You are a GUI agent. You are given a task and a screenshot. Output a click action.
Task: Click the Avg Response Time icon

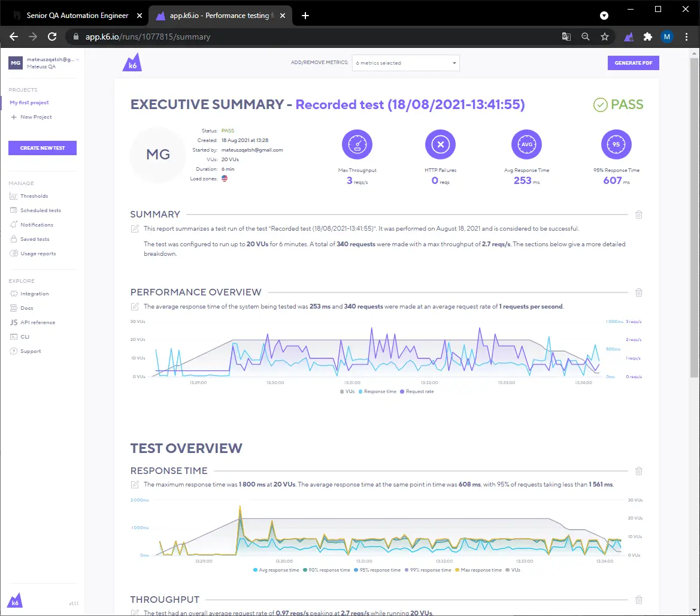(x=526, y=145)
